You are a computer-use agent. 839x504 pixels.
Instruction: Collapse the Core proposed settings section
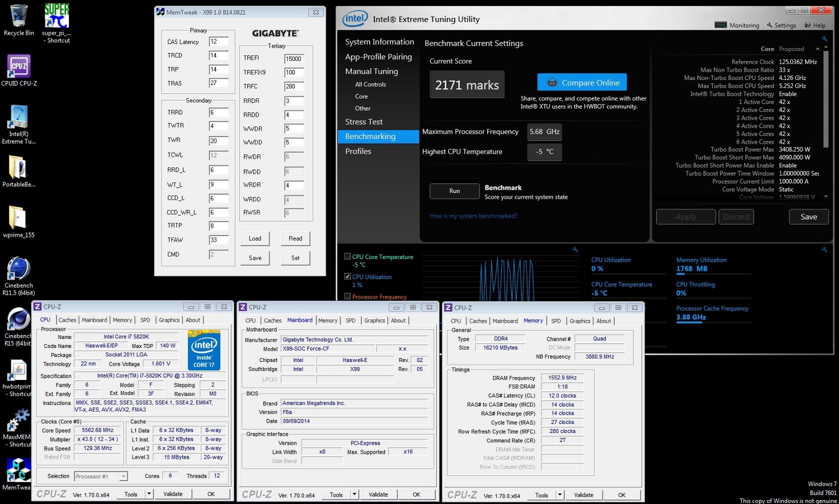click(817, 49)
